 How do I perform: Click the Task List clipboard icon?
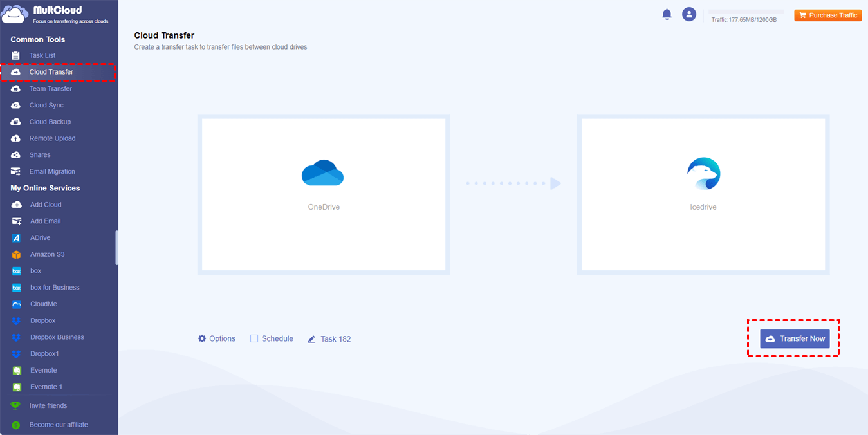[x=16, y=55]
